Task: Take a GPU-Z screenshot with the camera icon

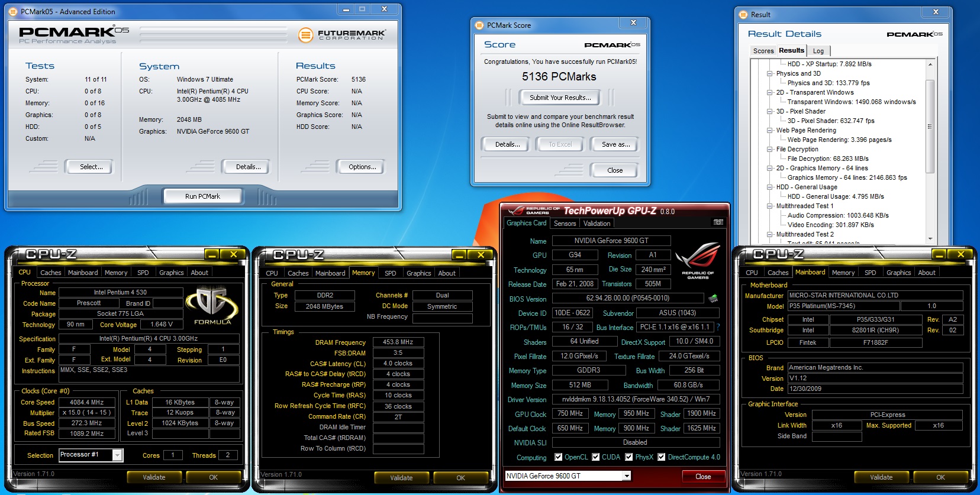Action: 718,222
